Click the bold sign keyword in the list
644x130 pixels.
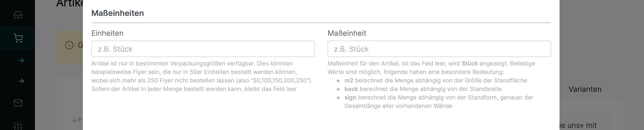click(350, 97)
